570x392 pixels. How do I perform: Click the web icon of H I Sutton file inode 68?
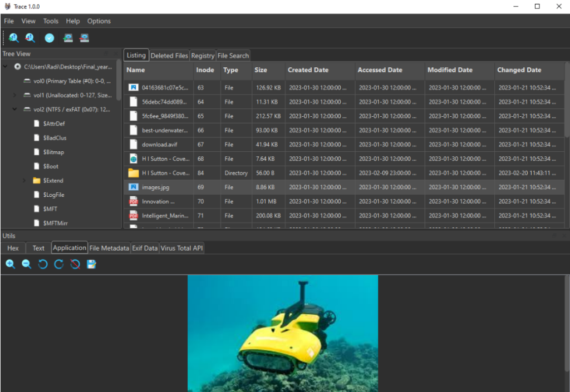[134, 158]
